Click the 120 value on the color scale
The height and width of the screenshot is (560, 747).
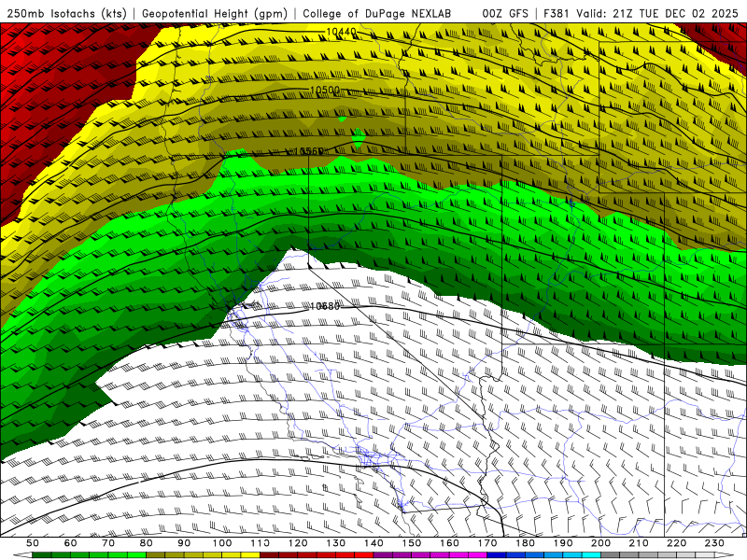[x=298, y=543]
